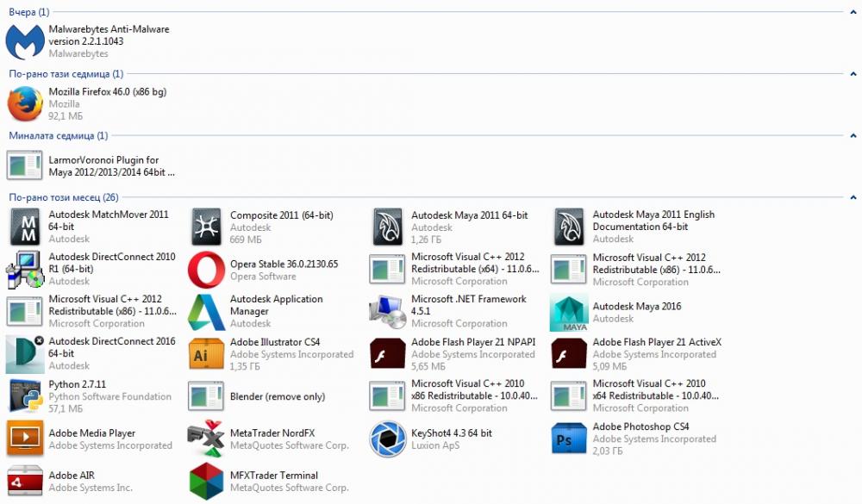
Task: Select the Adobe Photoshop CS4 icon
Action: [569, 439]
